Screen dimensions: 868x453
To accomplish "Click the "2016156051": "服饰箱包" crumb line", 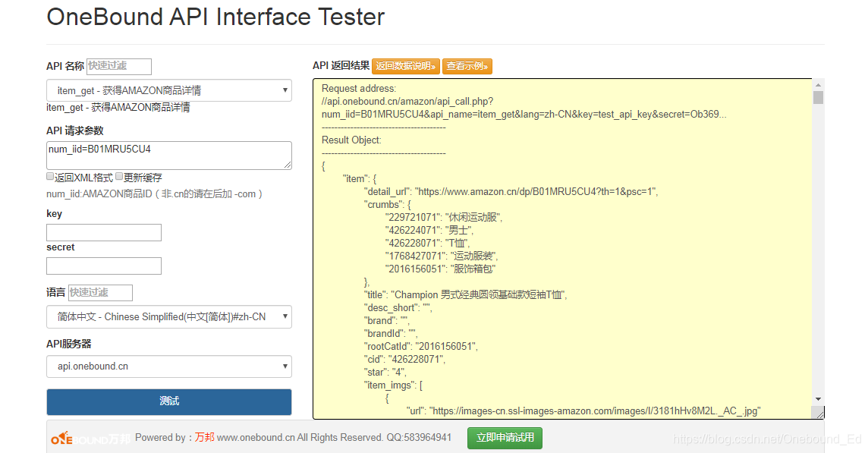I will click(441, 269).
